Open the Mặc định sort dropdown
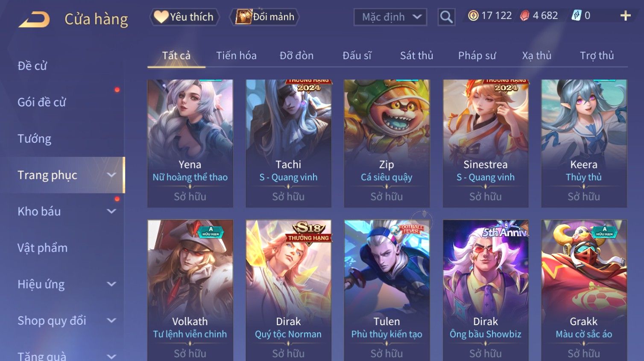 390,17
